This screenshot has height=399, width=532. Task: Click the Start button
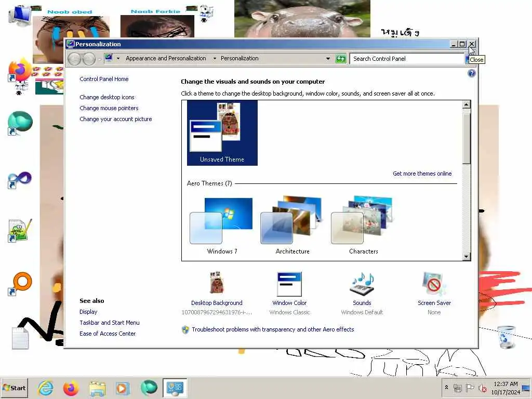click(14, 388)
